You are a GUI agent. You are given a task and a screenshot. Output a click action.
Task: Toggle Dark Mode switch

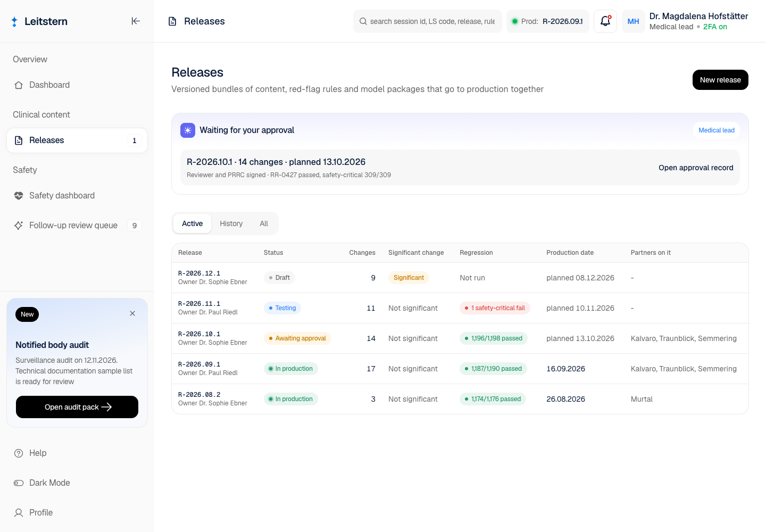tap(19, 483)
